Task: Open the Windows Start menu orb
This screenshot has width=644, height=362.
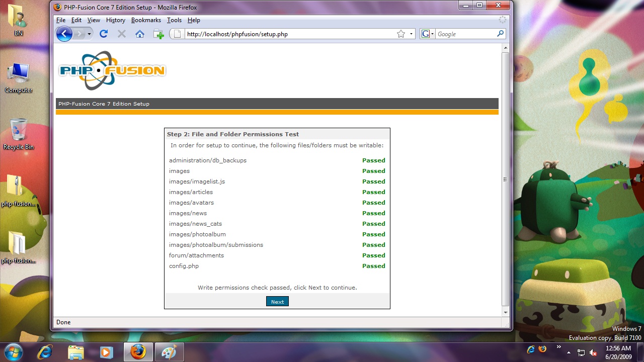Action: [14, 351]
